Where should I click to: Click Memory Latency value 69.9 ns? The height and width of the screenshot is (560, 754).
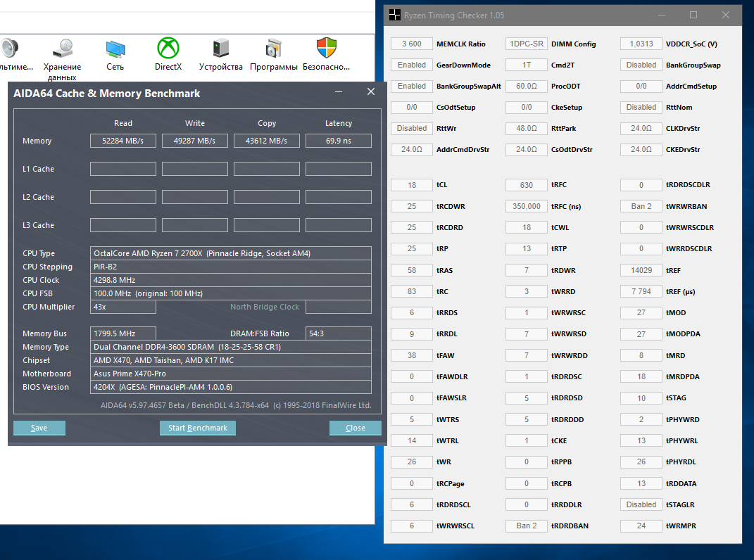tap(339, 141)
